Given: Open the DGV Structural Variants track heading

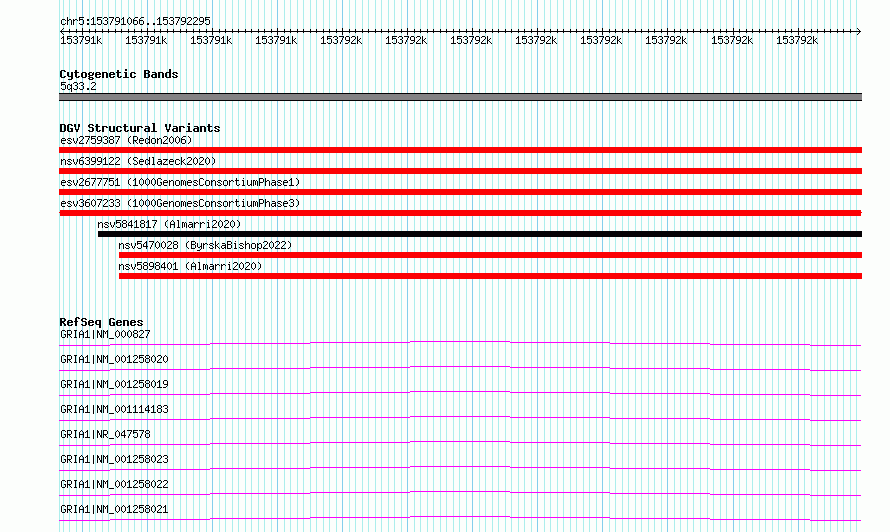Looking at the screenshot, I should click(x=140, y=128).
